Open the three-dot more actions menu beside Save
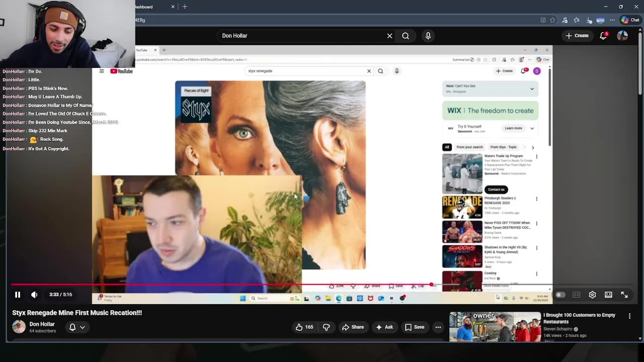The image size is (644, 362). [438, 327]
